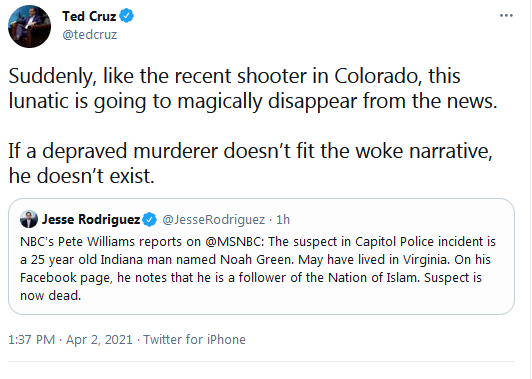Viewport: 532px width, 379px height.
Task: Follow the @MSNBC mention link
Action: pos(234,242)
